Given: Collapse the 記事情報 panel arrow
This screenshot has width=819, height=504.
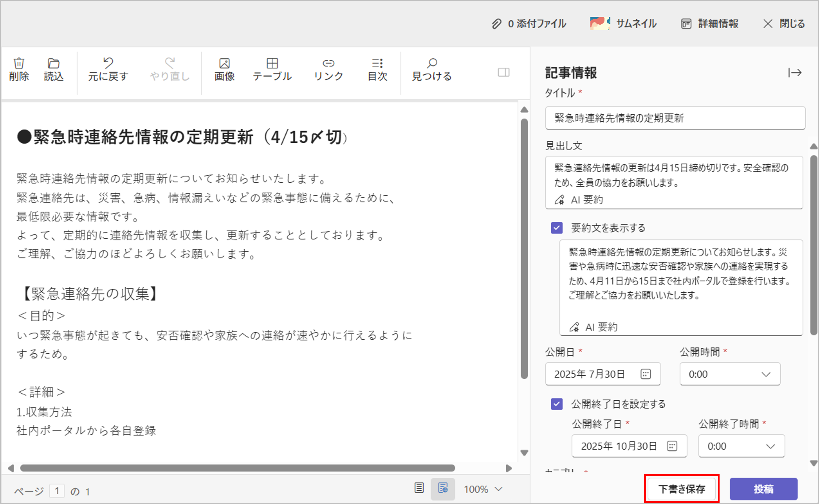Looking at the screenshot, I should click(795, 73).
